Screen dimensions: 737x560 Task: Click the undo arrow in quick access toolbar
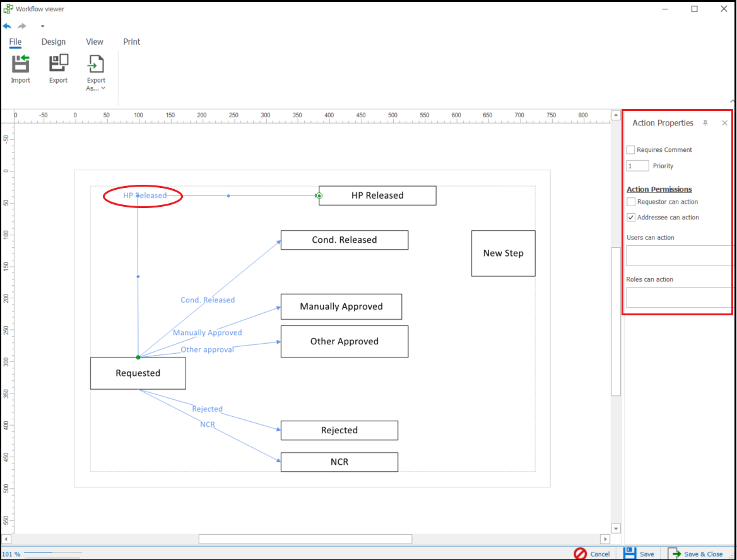pos(7,26)
